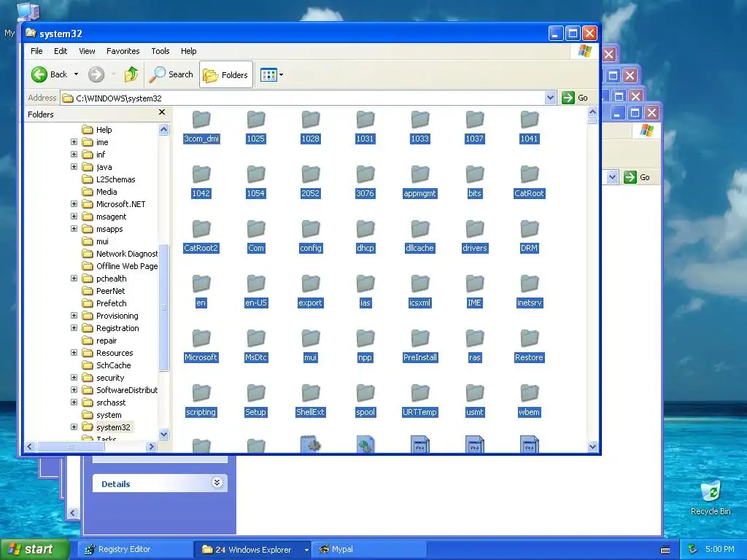Viewport: 747px width, 560px height.
Task: Click the green Back arrow button
Action: click(x=39, y=74)
